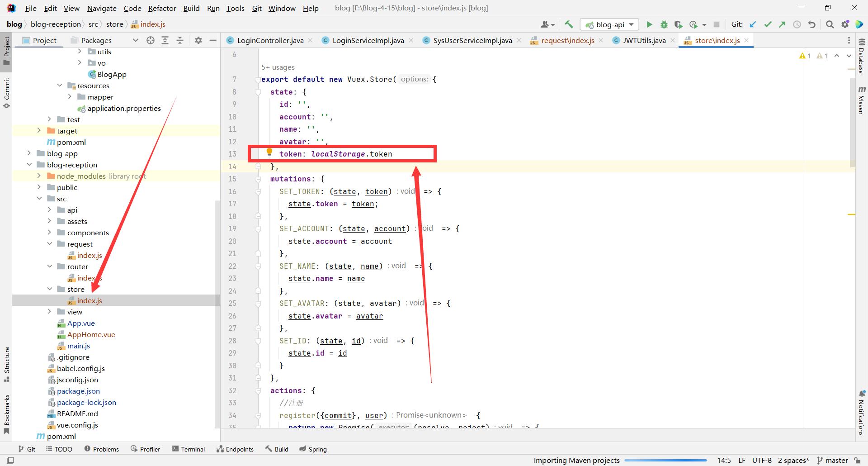This screenshot has height=466, width=868.
Task: Open Project view selector dropdown arrow
Action: click(x=135, y=40)
